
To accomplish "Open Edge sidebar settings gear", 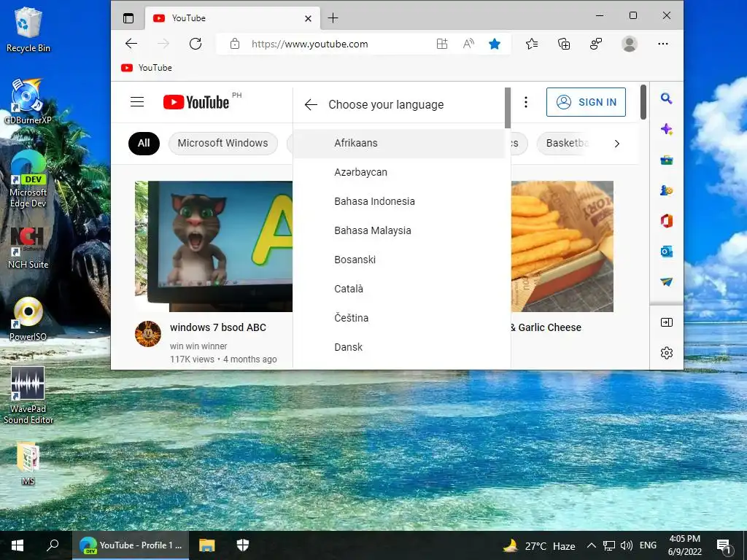I will coord(667,353).
